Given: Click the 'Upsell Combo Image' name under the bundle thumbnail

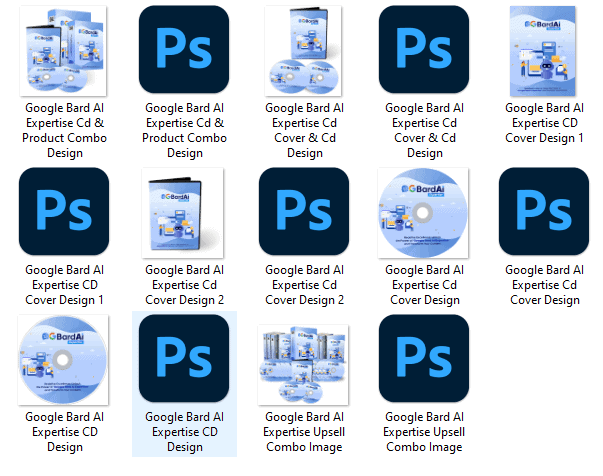Looking at the screenshot, I should (x=304, y=432).
